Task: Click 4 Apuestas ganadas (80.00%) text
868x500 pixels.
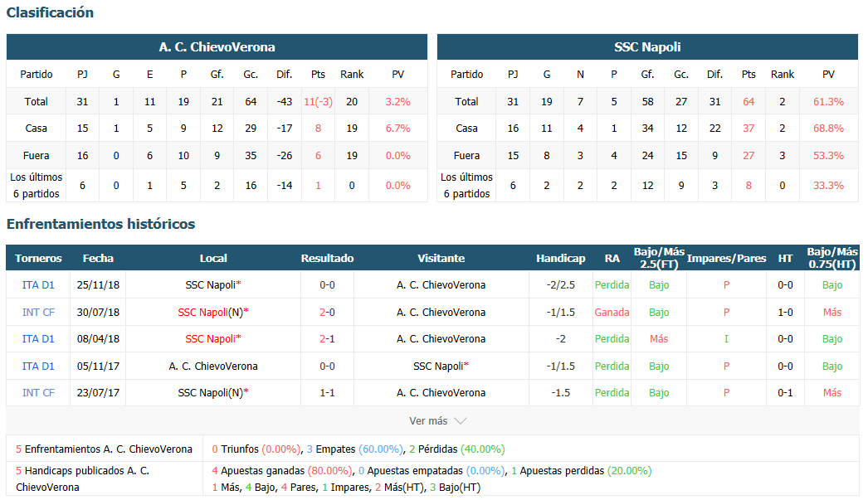Action: (282, 471)
